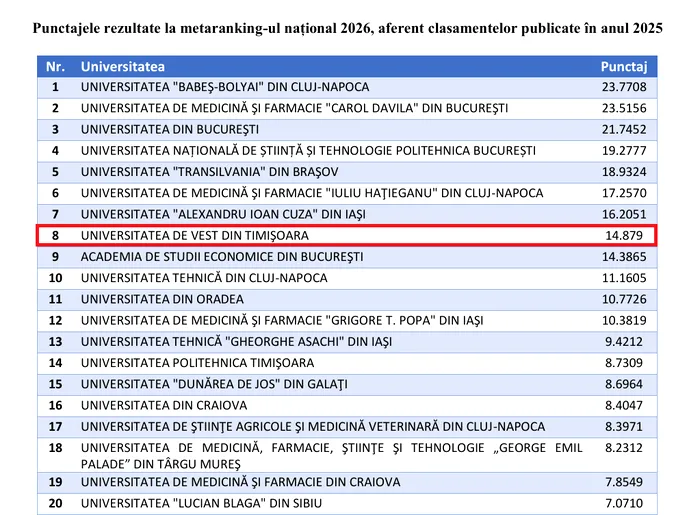Screen dimensions: 700x515
Task: Select Universitatea Tehnică din Cluj-Napoca name
Action: pyautogui.click(x=204, y=278)
